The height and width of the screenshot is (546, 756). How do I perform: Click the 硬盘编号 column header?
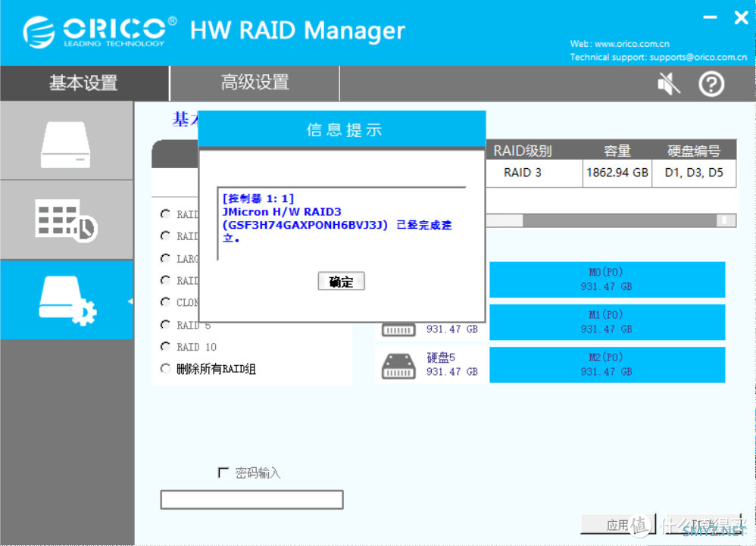(694, 151)
